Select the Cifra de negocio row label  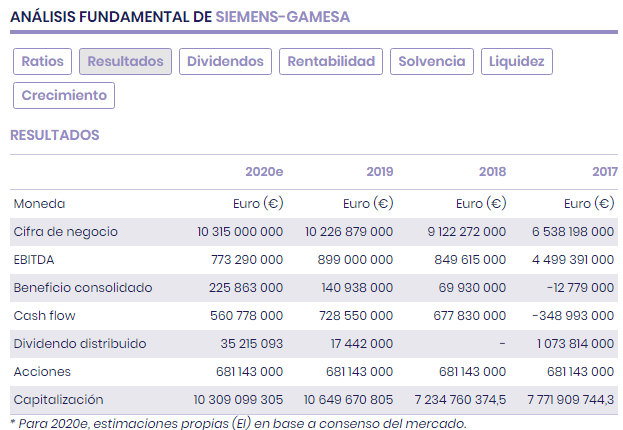[x=65, y=232]
